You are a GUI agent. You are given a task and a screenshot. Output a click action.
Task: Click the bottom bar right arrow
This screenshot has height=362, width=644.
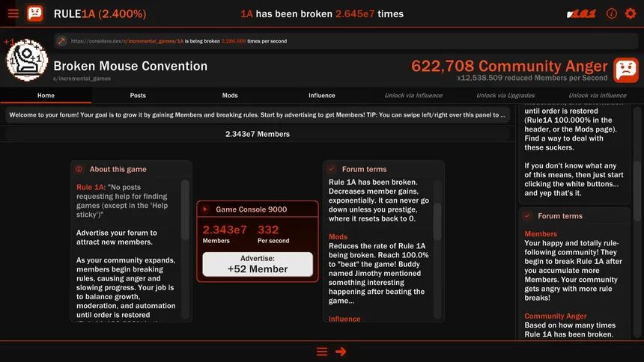[x=341, y=352]
